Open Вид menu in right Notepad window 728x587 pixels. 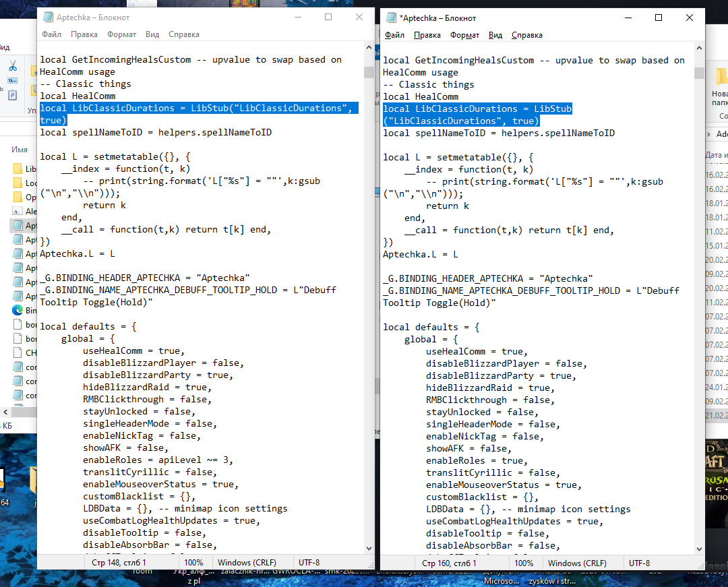tap(495, 35)
